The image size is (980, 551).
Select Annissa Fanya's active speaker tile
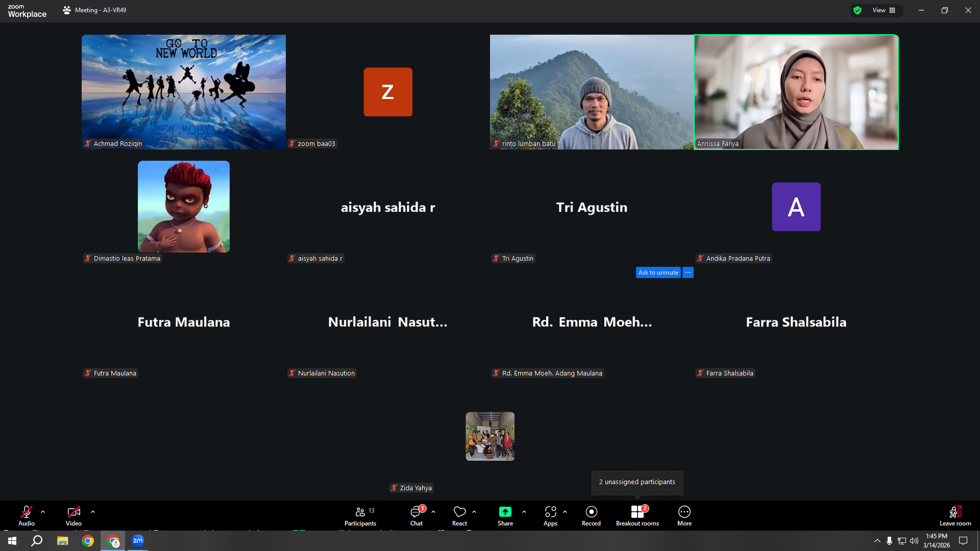tap(796, 92)
